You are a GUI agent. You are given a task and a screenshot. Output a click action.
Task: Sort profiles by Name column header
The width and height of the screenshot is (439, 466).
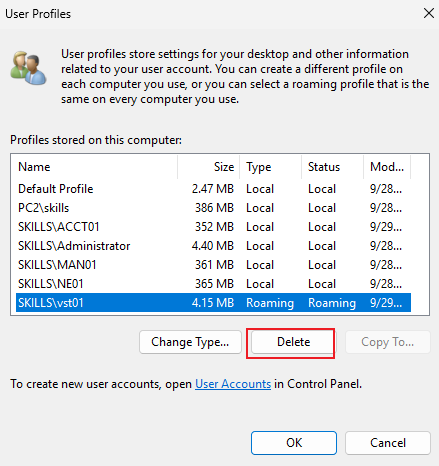[94, 167]
